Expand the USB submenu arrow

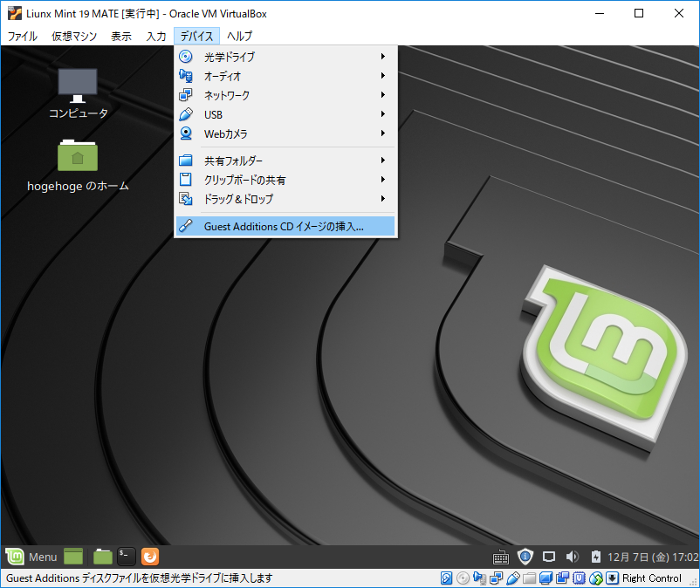tap(383, 113)
